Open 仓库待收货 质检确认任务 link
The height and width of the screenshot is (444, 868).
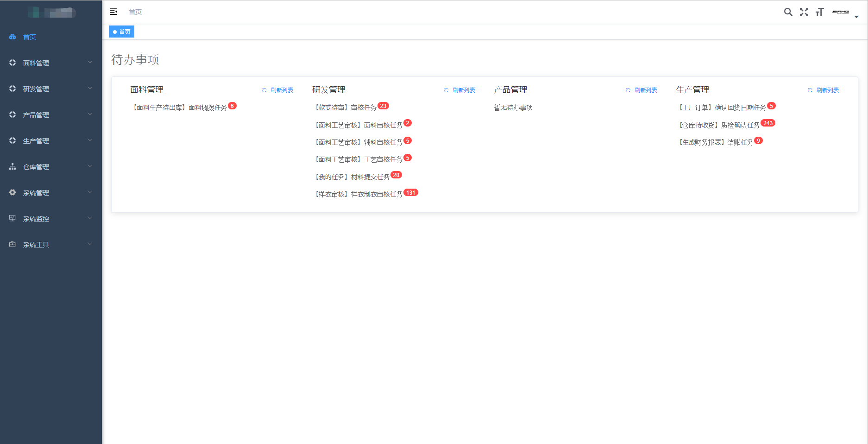[x=719, y=125]
